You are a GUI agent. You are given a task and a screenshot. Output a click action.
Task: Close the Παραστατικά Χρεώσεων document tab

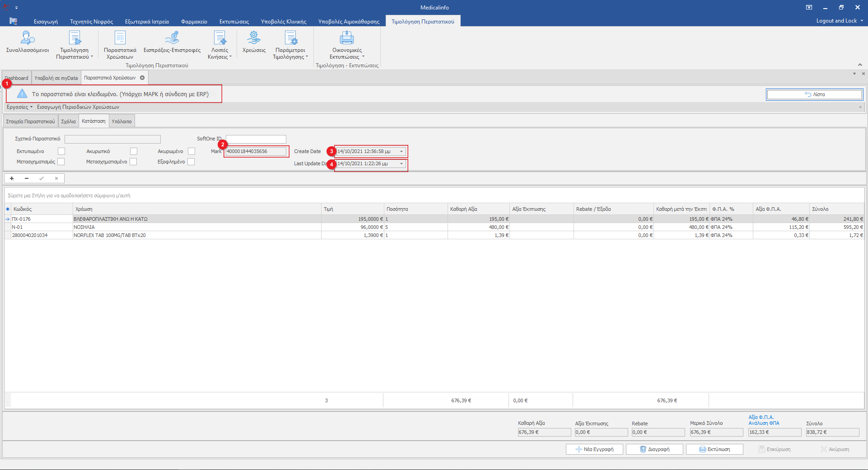(x=142, y=78)
